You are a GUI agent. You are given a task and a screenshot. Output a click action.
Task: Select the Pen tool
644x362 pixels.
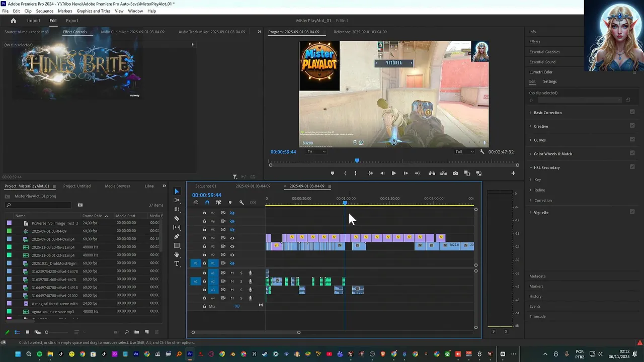(177, 236)
